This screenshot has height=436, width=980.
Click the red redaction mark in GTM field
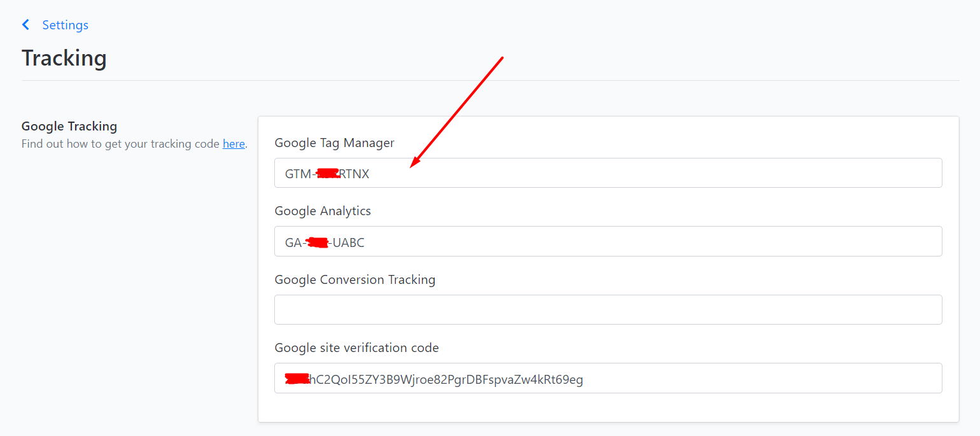coord(328,174)
